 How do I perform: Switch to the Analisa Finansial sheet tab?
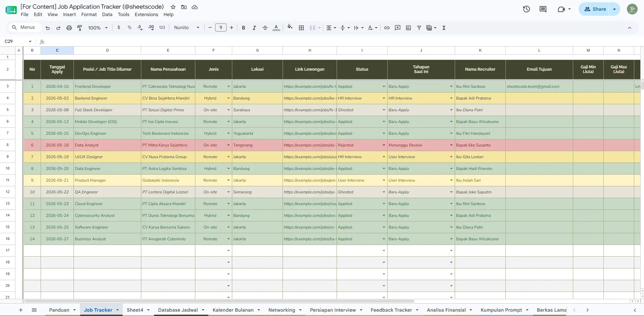446,310
